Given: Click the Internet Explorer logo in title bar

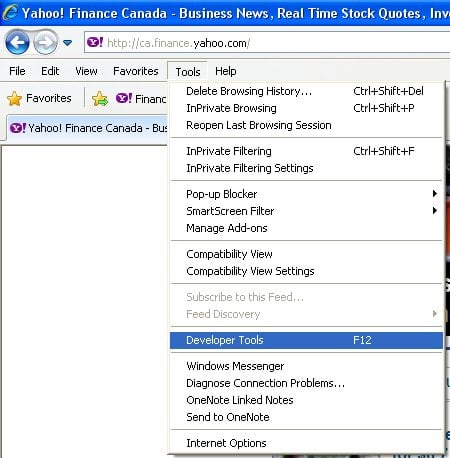Looking at the screenshot, I should point(10,12).
